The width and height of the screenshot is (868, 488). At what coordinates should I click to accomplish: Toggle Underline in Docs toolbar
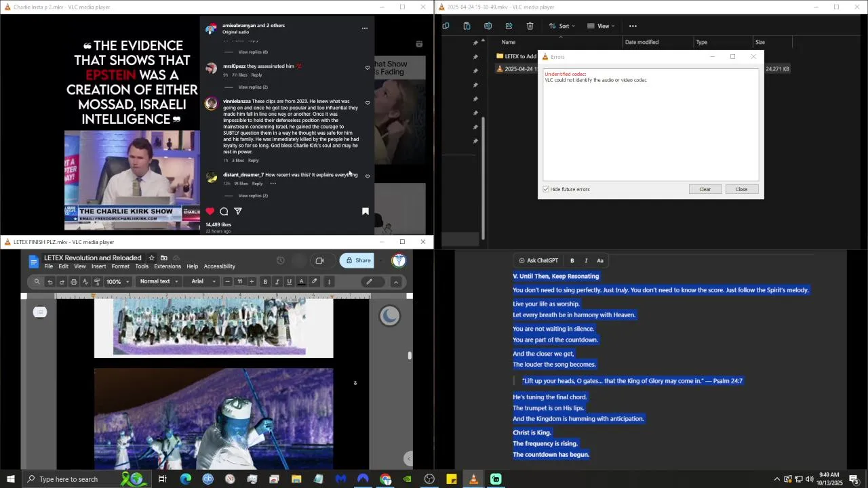(289, 282)
